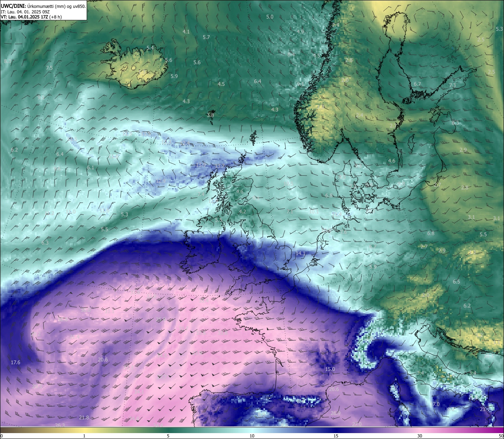This screenshot has width=504, height=439.
Task: Click the map value '21.1'
Action: pyautogui.click(x=485, y=409)
